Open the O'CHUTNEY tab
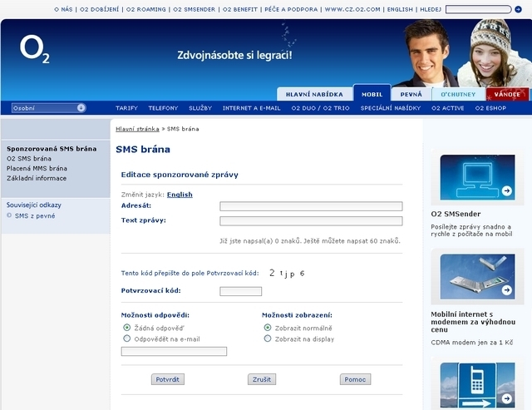The width and height of the screenshot is (532, 410). (458, 94)
